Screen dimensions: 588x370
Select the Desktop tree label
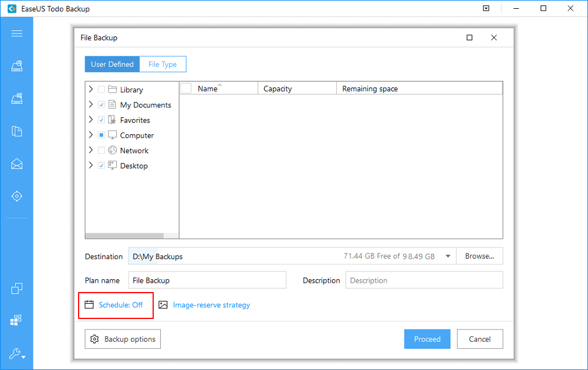(134, 166)
